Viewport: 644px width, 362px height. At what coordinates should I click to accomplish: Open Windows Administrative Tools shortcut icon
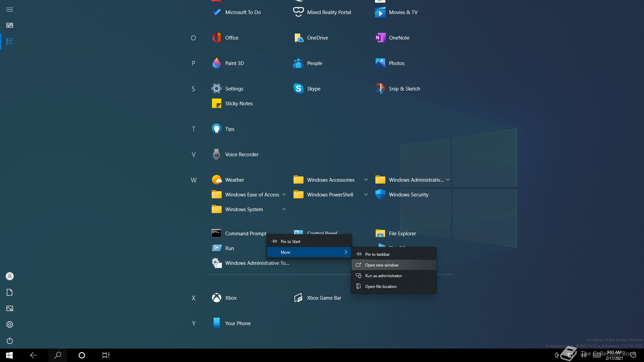(x=216, y=263)
